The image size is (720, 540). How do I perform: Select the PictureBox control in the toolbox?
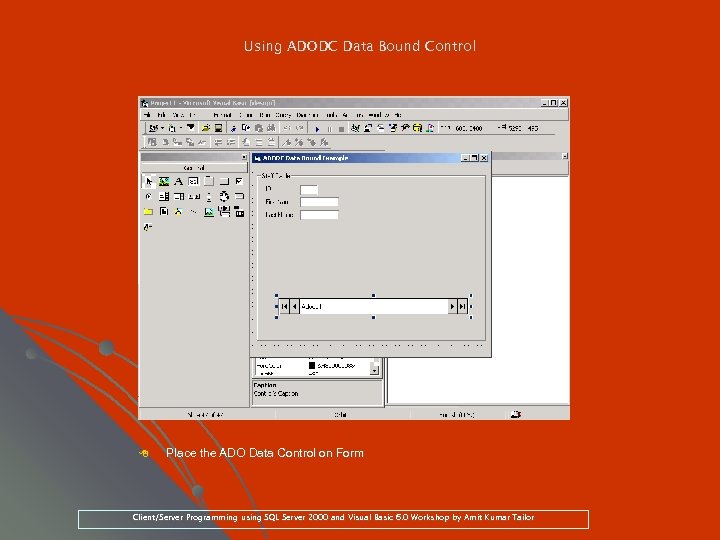click(163, 181)
